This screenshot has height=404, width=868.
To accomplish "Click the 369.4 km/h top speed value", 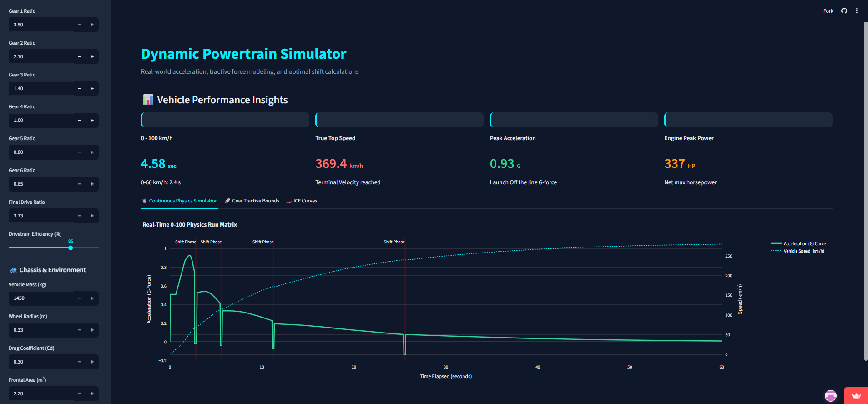I will 339,164.
